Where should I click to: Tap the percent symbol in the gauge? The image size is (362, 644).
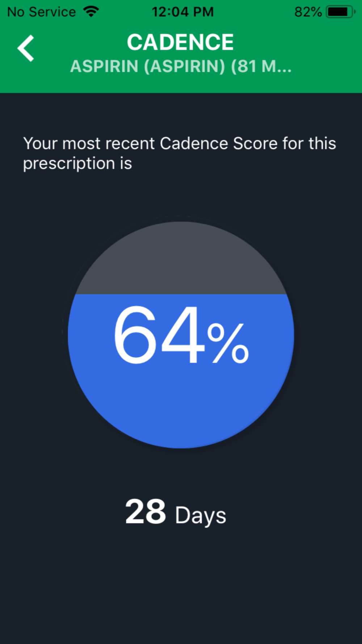tap(228, 343)
